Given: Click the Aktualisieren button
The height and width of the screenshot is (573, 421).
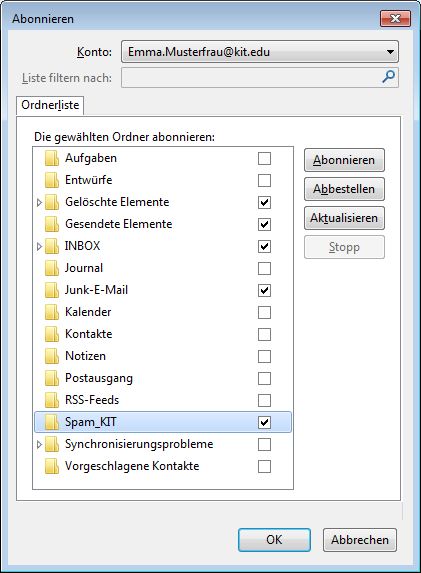Looking at the screenshot, I should pyautogui.click(x=344, y=218).
